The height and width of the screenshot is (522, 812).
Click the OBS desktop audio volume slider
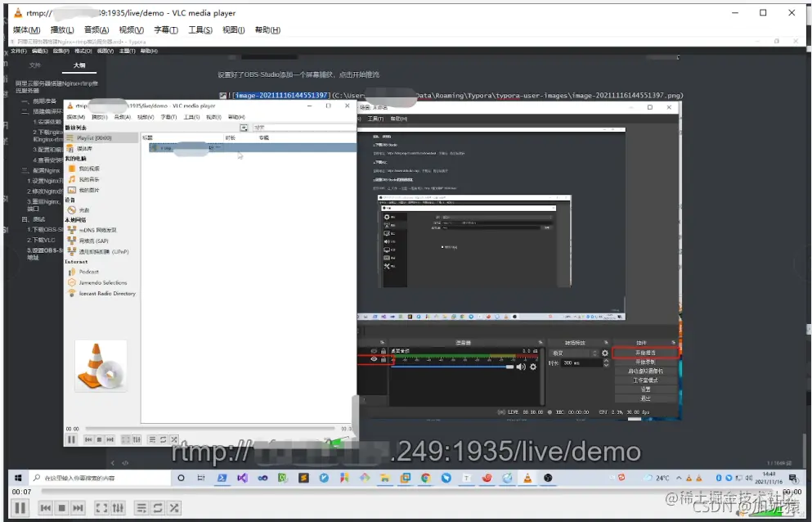(451, 367)
